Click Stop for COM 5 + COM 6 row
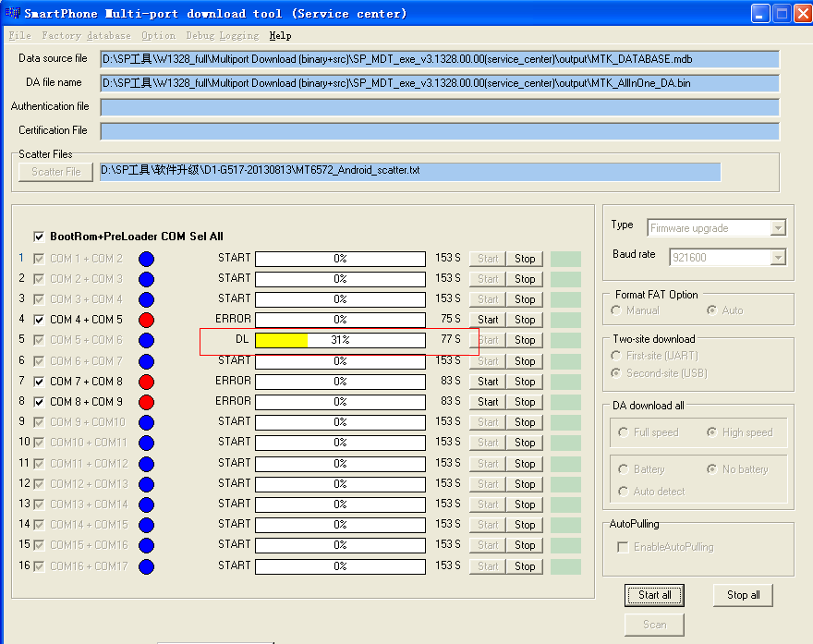The width and height of the screenshot is (813, 644). click(x=525, y=340)
